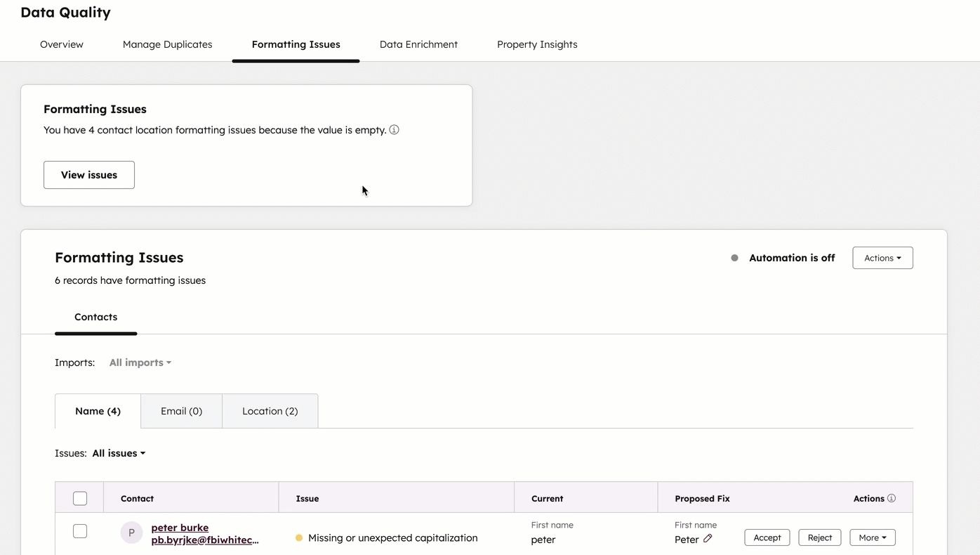Check the select-all checkbox in the table header
Image resolution: width=980 pixels, height=555 pixels.
coord(79,497)
